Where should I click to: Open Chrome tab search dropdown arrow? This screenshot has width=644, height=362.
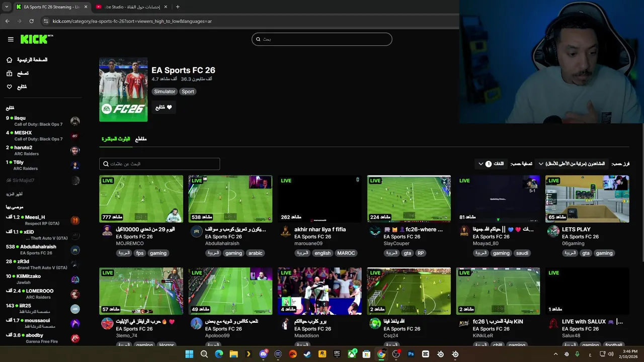7,7
